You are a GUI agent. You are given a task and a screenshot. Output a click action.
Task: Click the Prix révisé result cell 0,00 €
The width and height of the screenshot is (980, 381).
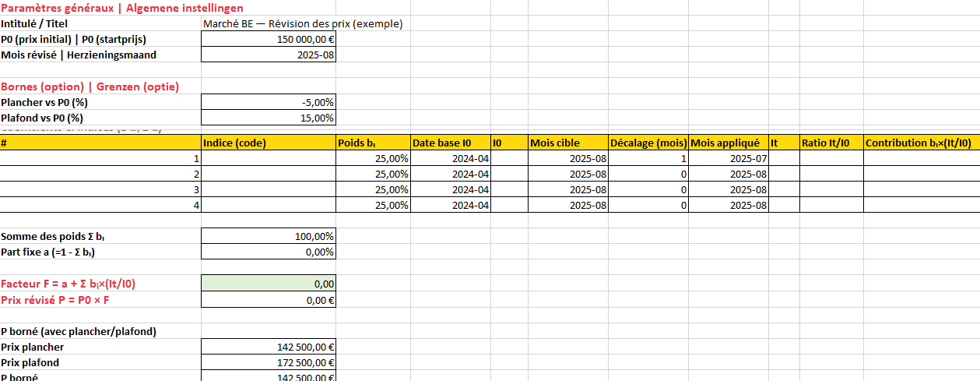click(x=269, y=299)
